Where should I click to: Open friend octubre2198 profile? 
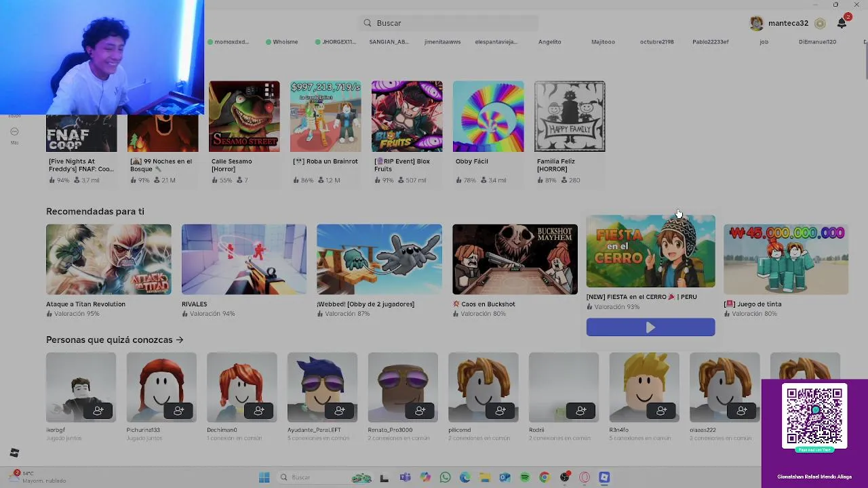click(x=656, y=42)
